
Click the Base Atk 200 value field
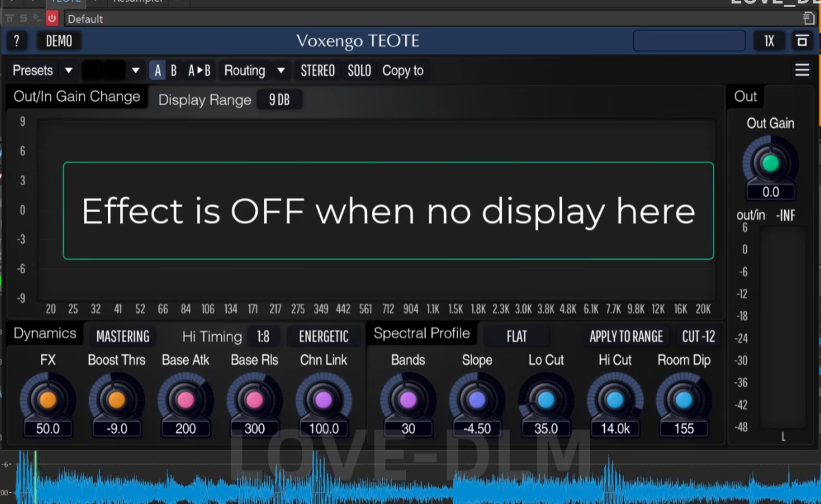tap(186, 429)
